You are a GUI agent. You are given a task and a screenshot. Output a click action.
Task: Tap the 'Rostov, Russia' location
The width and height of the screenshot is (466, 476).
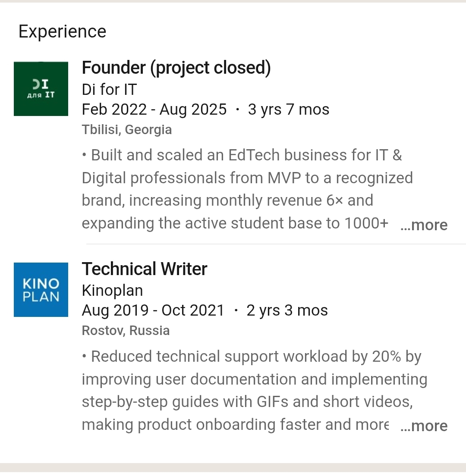click(126, 331)
